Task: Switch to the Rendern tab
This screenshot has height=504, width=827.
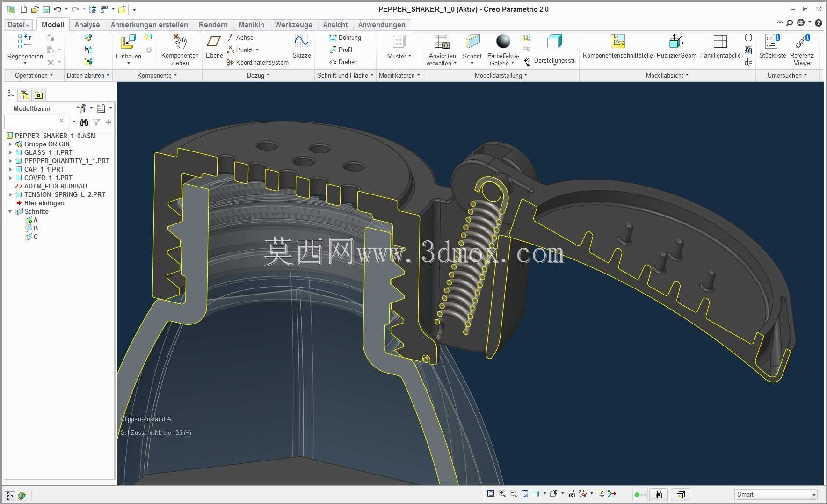Action: point(213,25)
